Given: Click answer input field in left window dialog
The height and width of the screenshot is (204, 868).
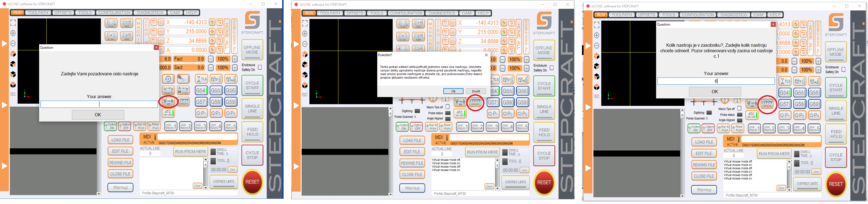Looking at the screenshot, I should 99,104.
